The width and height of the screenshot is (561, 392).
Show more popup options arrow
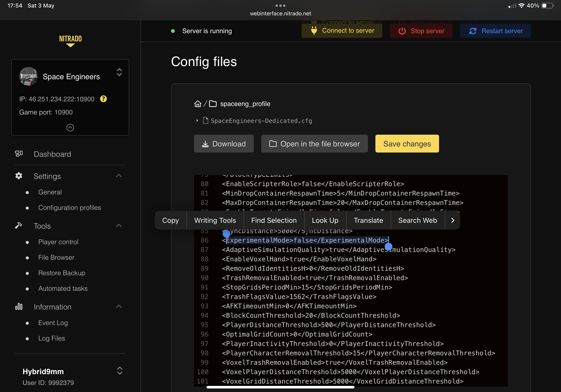pos(452,220)
